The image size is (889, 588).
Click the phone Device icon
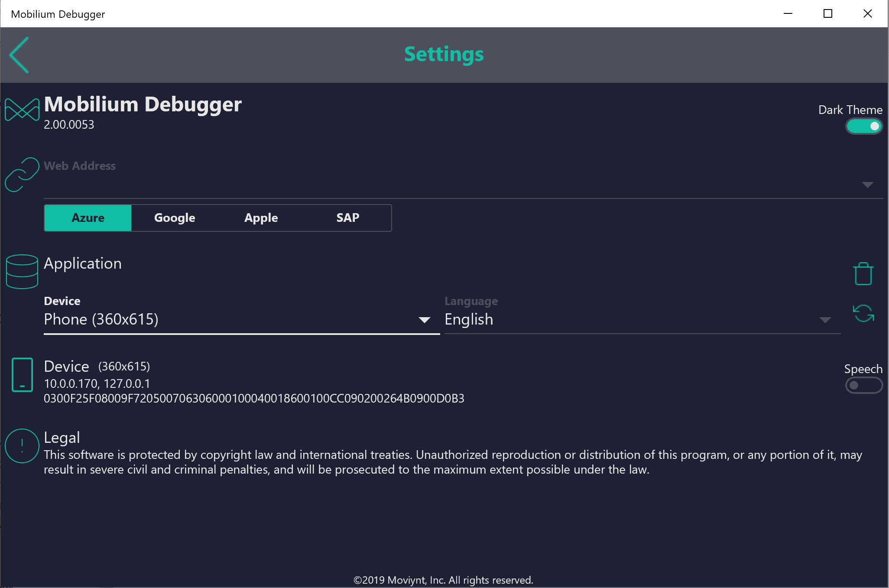(22, 375)
